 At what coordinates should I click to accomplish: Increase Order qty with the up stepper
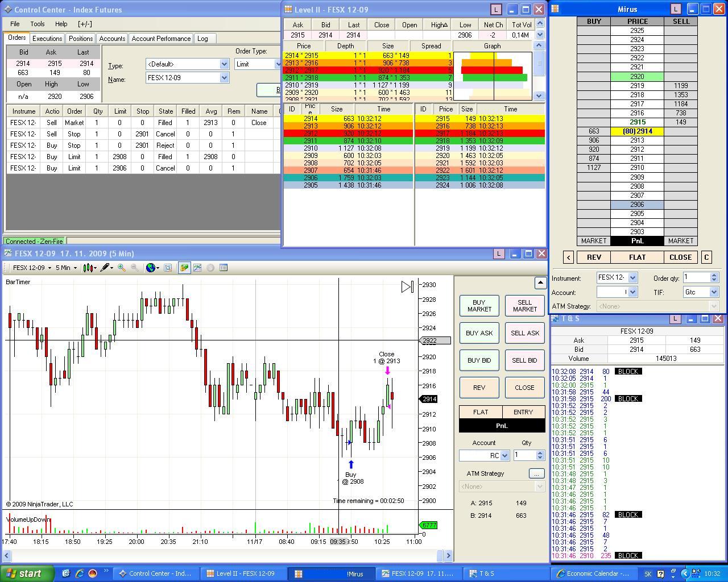click(x=714, y=275)
